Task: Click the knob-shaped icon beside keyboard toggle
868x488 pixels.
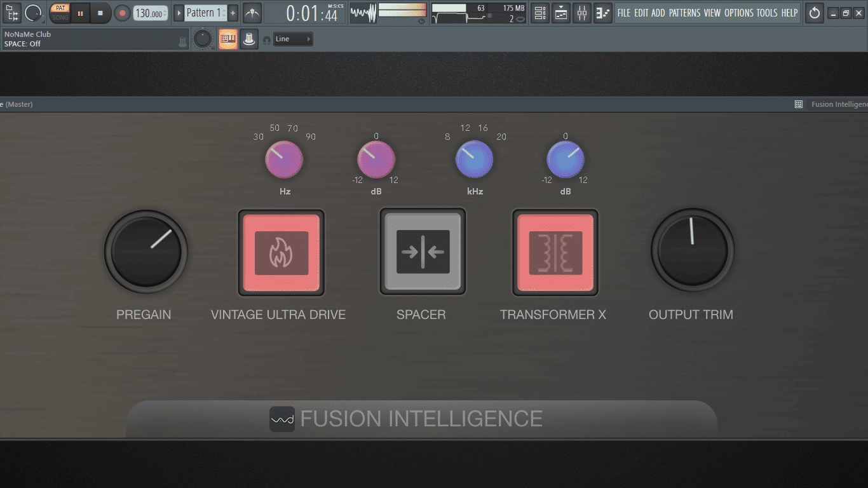Action: pyautogui.click(x=249, y=39)
